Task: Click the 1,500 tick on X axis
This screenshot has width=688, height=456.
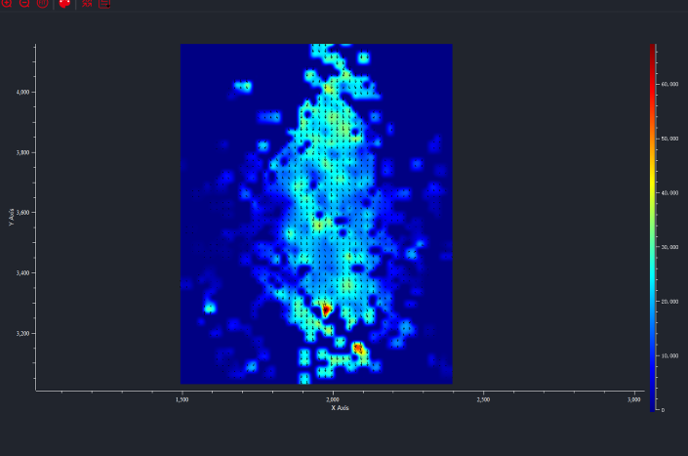Action: point(182,399)
